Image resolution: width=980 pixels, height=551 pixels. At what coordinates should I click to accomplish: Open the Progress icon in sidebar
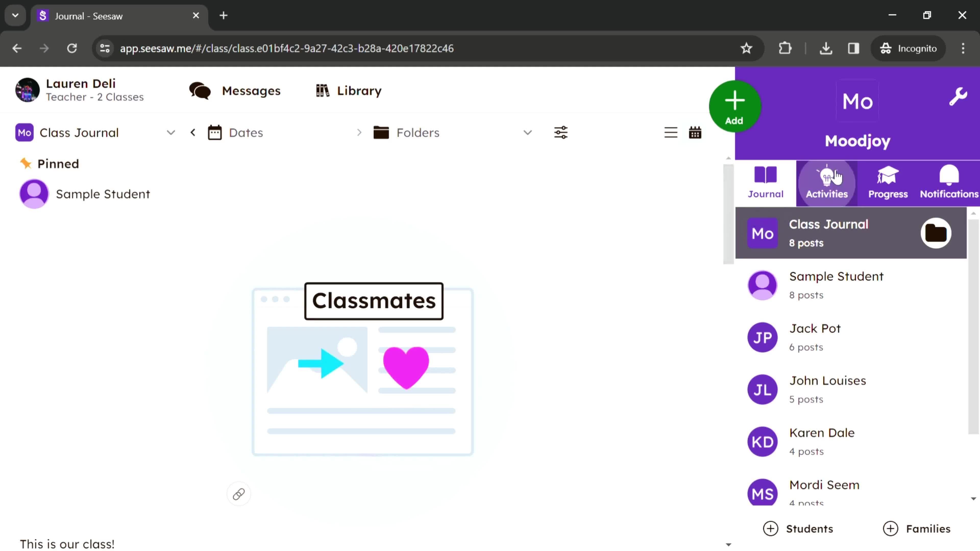tap(888, 182)
